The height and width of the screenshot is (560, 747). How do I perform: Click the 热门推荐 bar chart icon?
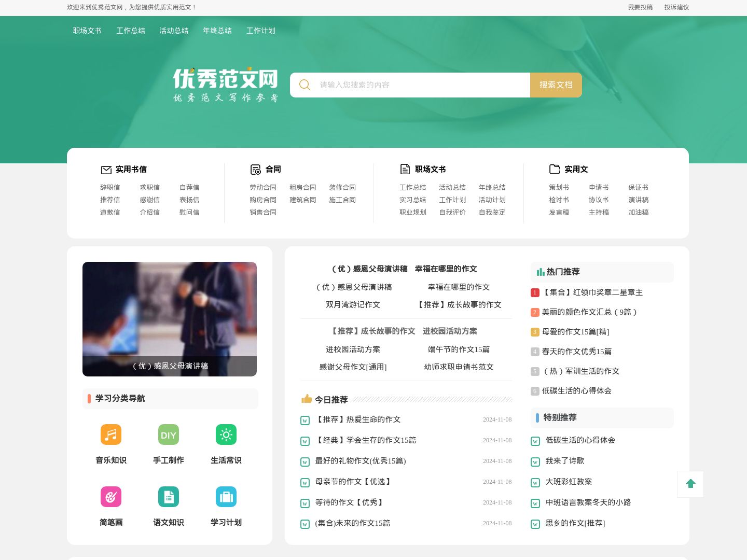(541, 272)
